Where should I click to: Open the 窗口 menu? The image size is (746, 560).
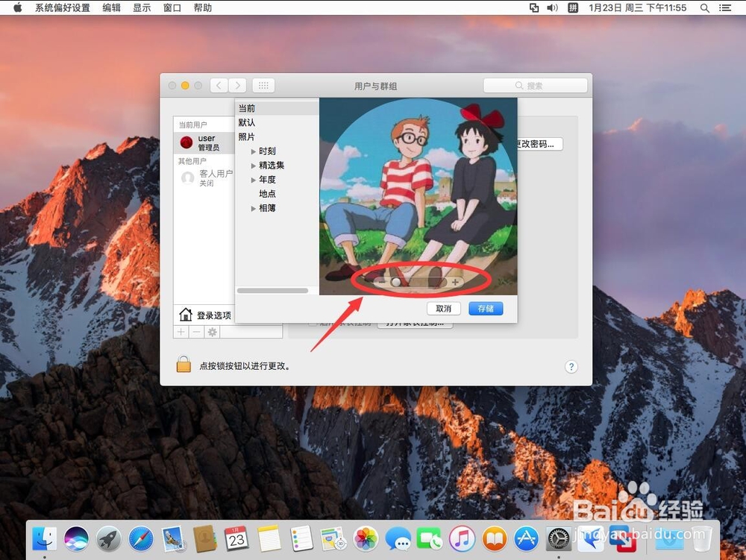pyautogui.click(x=172, y=7)
